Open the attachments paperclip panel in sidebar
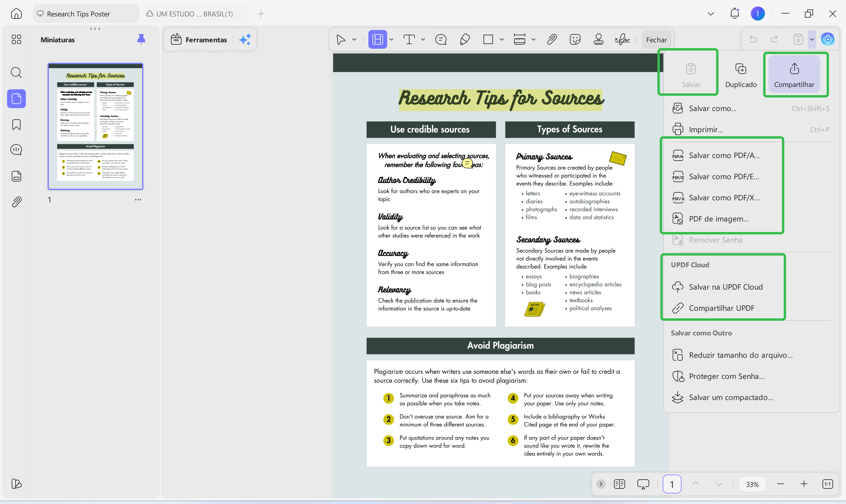The image size is (846, 504). (x=16, y=202)
